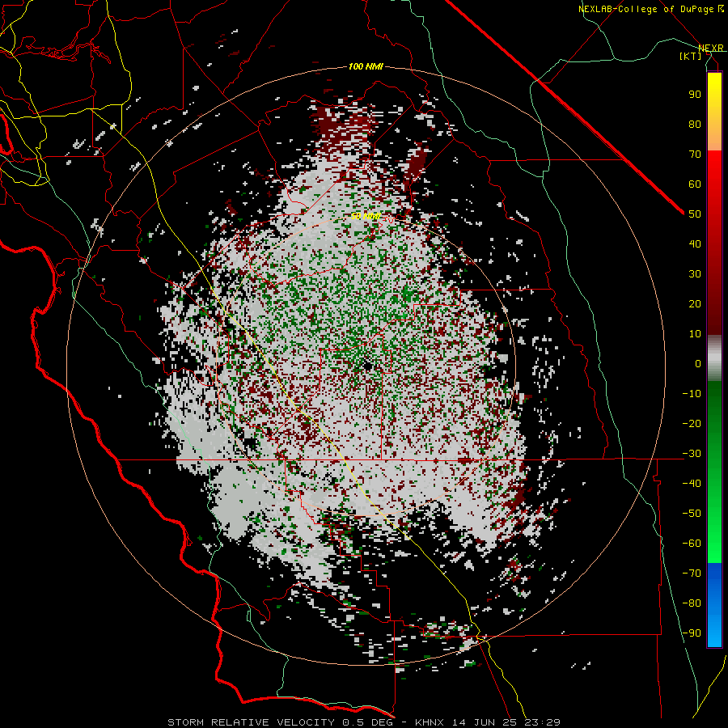Click the KHNX station identifier in the caption
This screenshot has width=728, height=728.
pos(430,722)
